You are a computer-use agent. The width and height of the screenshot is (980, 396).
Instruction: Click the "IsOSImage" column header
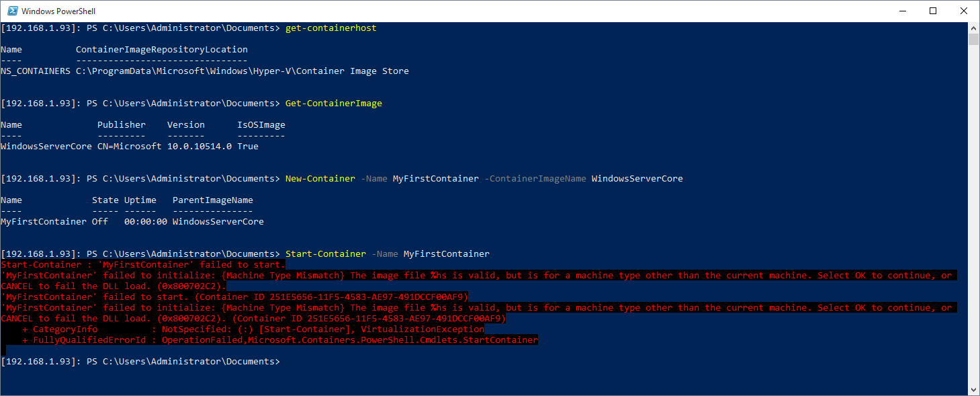261,125
